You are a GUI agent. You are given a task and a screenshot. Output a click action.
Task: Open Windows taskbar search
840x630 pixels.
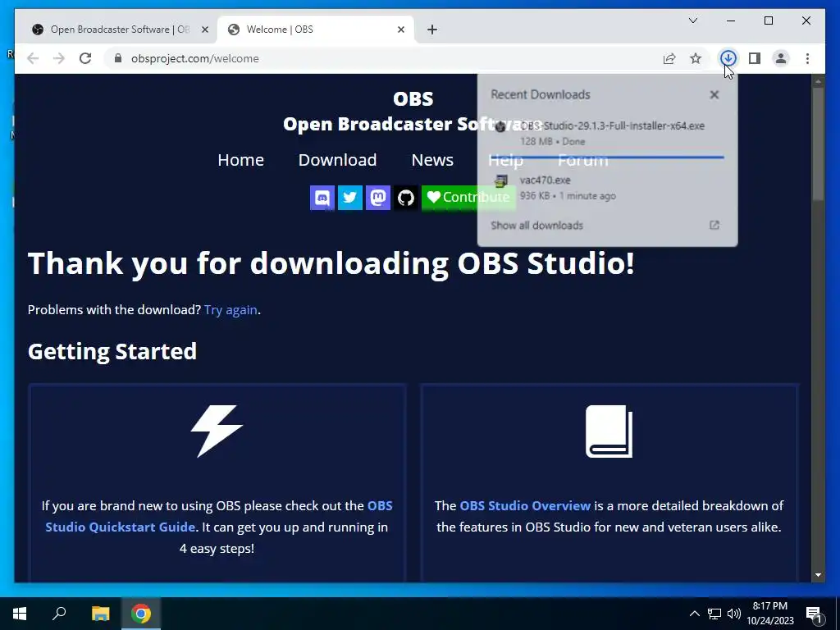[x=59, y=614]
